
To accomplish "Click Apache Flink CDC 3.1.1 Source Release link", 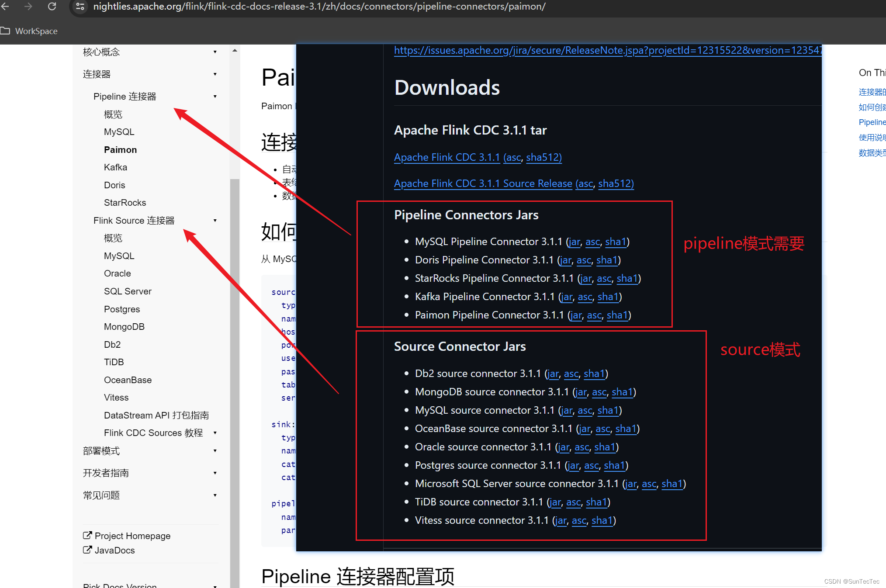I will pos(483,183).
